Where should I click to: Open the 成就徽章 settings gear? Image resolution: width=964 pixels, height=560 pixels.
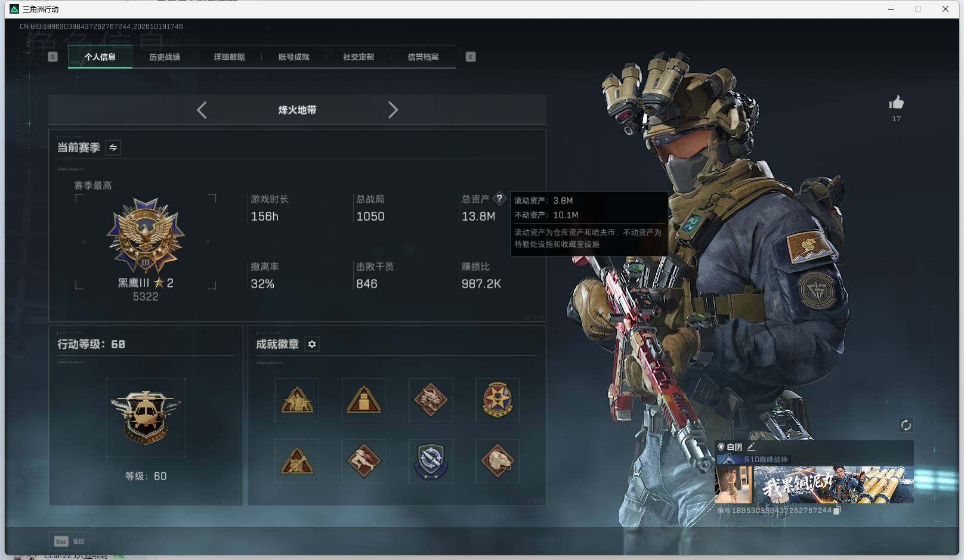coord(312,344)
